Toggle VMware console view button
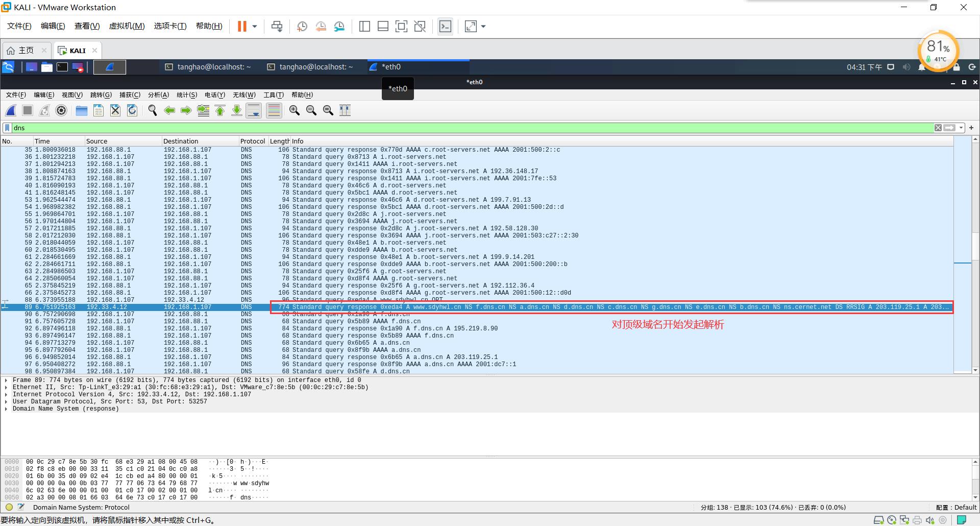Screen dimensions: 980x526 (x=445, y=27)
